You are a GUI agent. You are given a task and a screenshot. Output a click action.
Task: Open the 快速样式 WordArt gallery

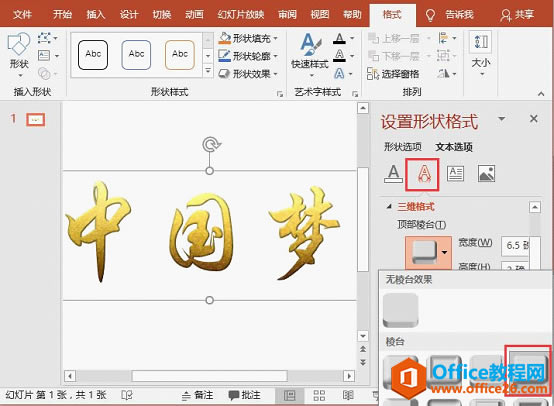pyautogui.click(x=310, y=55)
